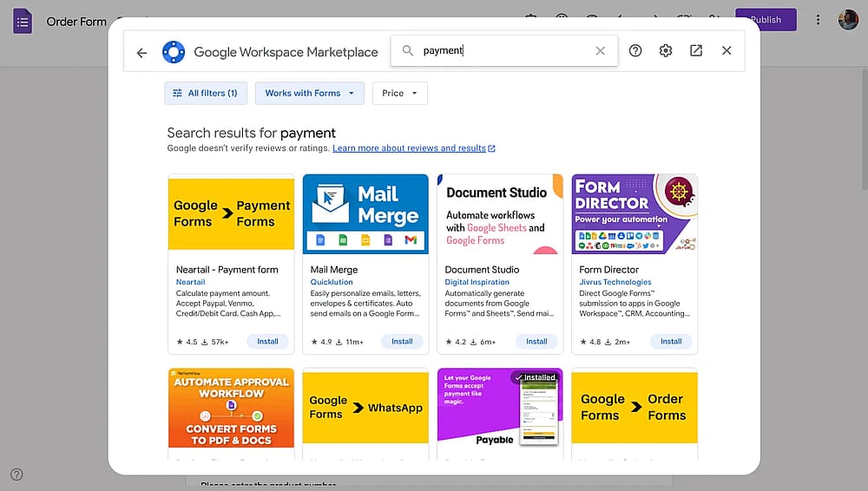Open Jivrus Technologies developer link
The image size is (868, 491).
[x=615, y=282]
